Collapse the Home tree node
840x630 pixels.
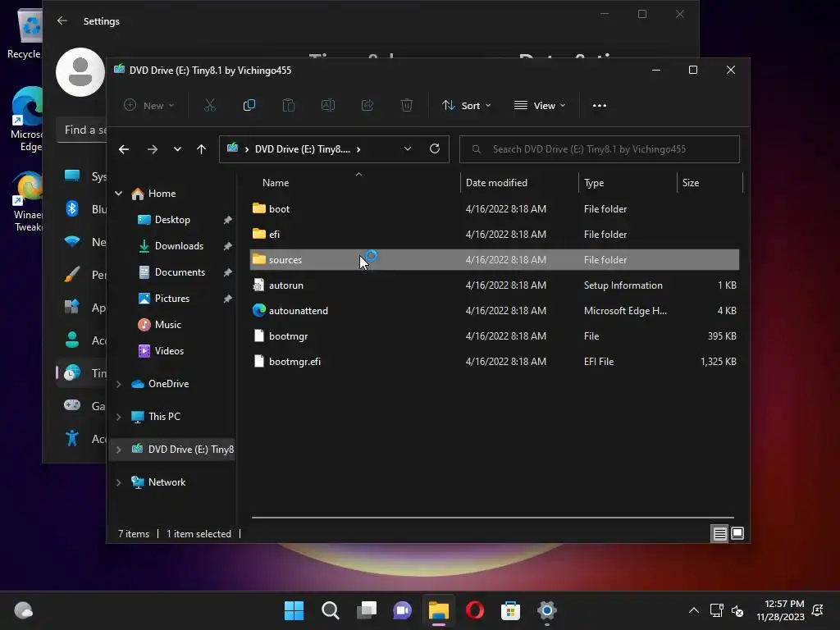[x=118, y=194]
